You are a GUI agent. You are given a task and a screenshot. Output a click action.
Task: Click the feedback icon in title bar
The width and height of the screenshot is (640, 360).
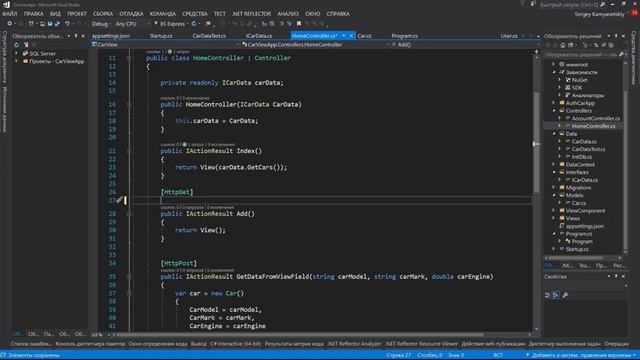tap(533, 4)
